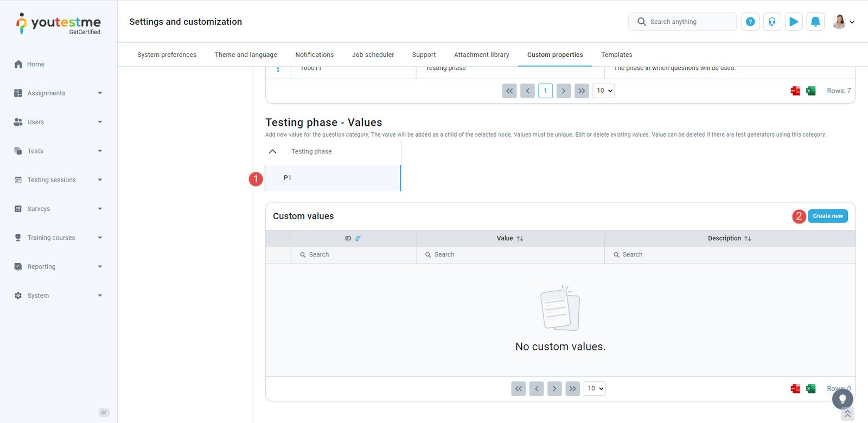Screen dimensions: 868x423
Task: Export Custom values table to Excel
Action: (810, 388)
